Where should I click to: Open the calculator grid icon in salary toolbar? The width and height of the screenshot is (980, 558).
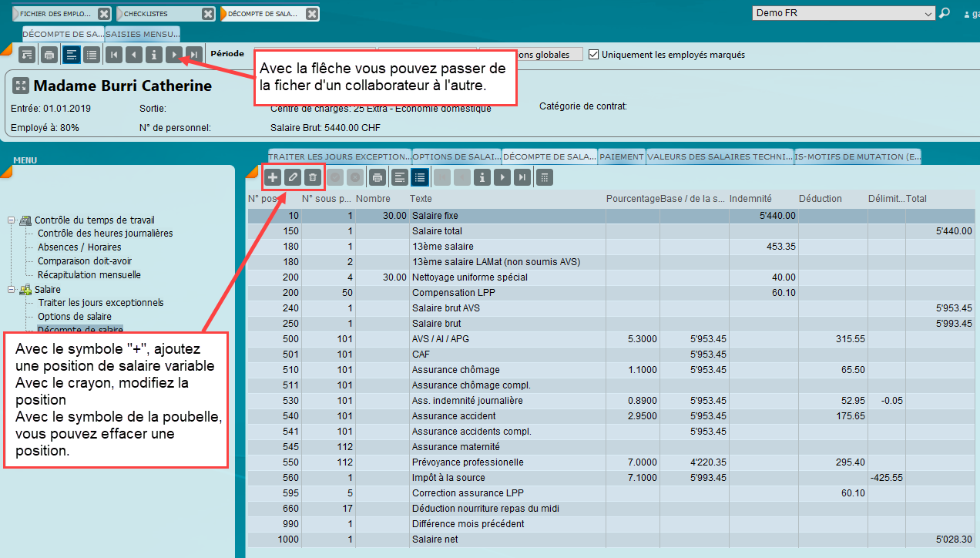pyautogui.click(x=544, y=177)
